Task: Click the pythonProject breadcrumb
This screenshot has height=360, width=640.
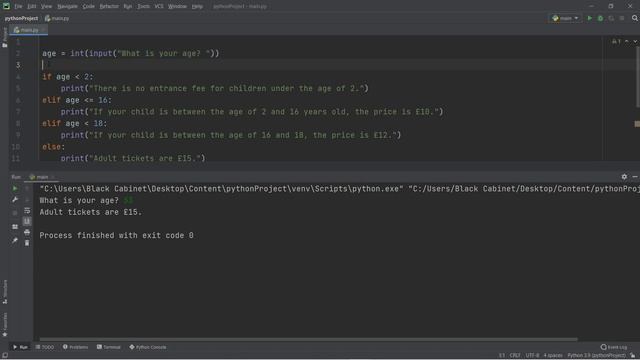Action: click(21, 18)
